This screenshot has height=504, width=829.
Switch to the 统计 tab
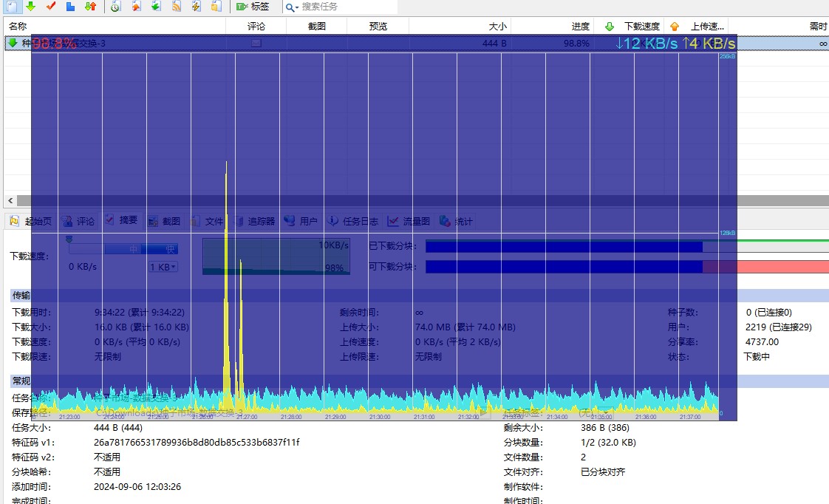click(x=457, y=221)
